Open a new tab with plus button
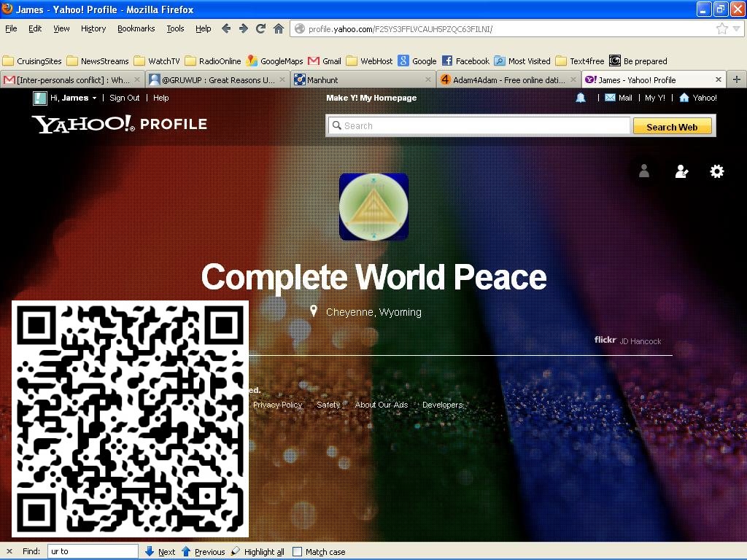 tap(737, 79)
